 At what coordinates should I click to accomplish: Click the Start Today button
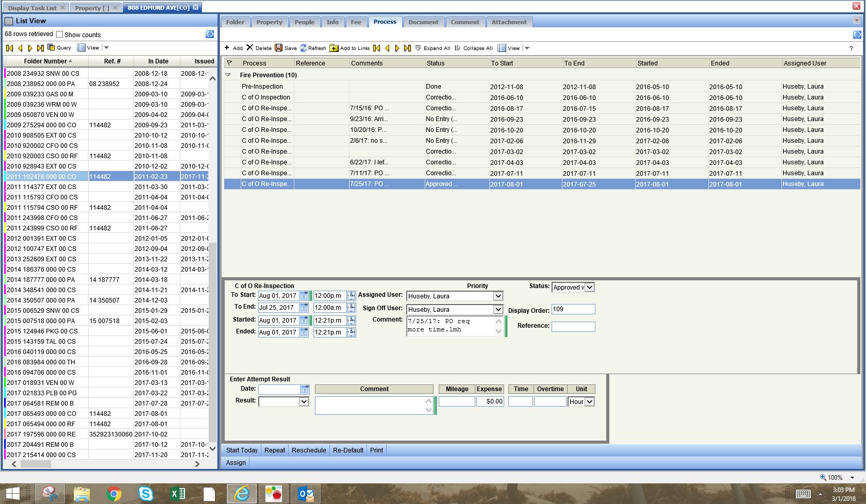[x=242, y=450]
